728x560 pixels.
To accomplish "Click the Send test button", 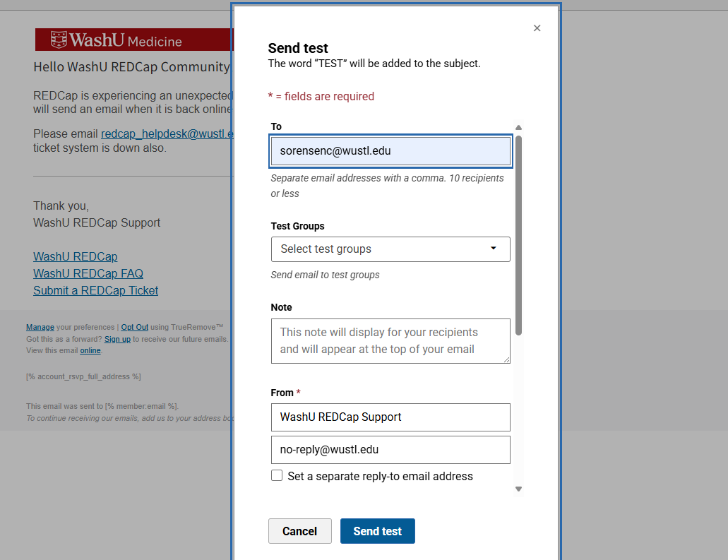I will 378,531.
